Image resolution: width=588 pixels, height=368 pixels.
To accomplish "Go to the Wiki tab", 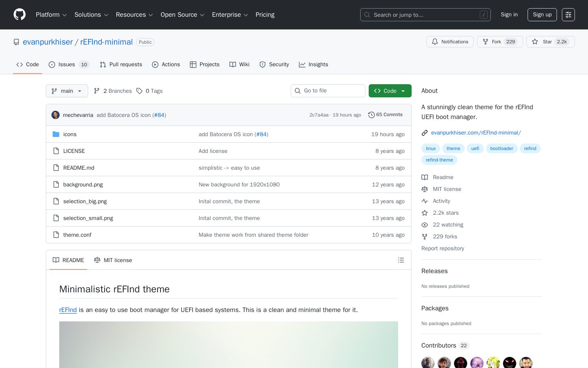I will [x=239, y=65].
